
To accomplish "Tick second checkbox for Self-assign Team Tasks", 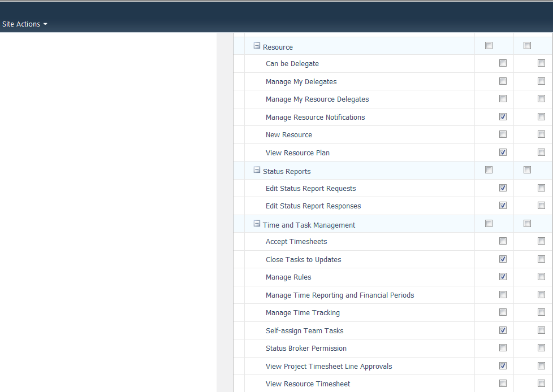I will (541, 330).
